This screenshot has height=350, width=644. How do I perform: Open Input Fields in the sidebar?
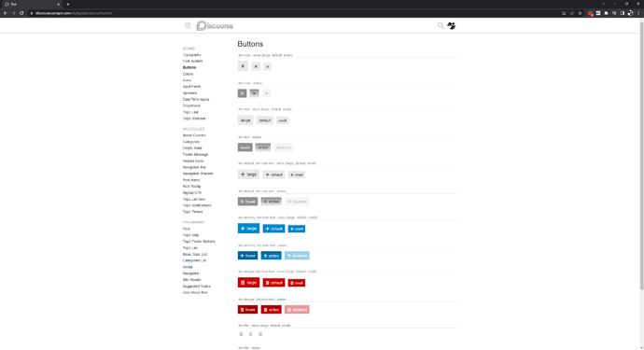pyautogui.click(x=192, y=87)
